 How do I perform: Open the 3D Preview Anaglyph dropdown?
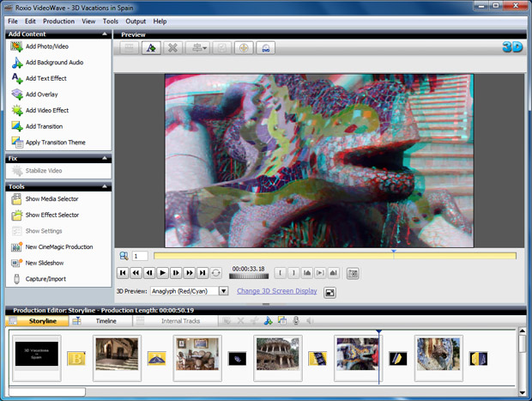223,291
